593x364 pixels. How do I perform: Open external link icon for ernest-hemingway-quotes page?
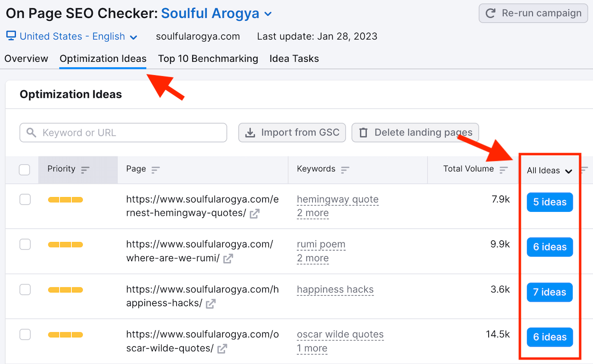pyautogui.click(x=254, y=213)
